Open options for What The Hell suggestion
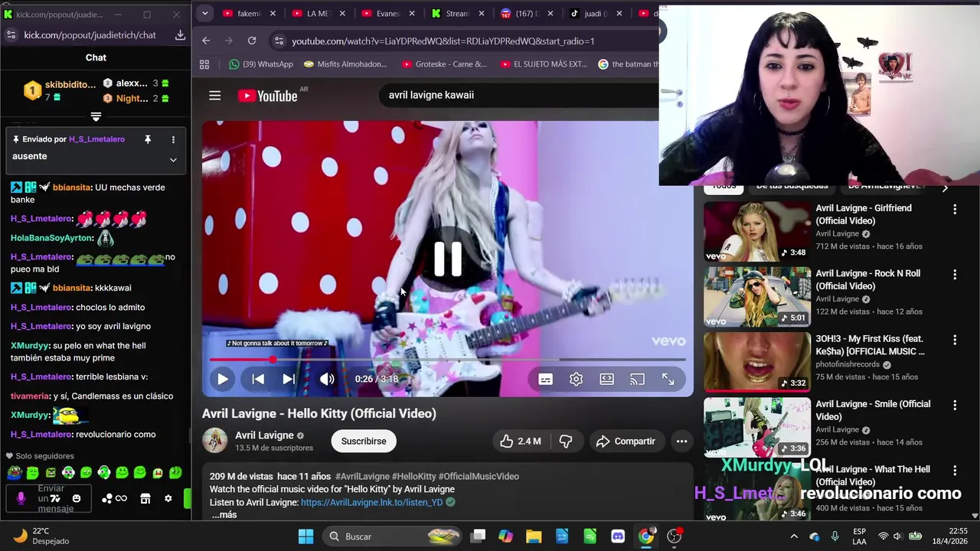980x551 pixels. pyautogui.click(x=955, y=471)
